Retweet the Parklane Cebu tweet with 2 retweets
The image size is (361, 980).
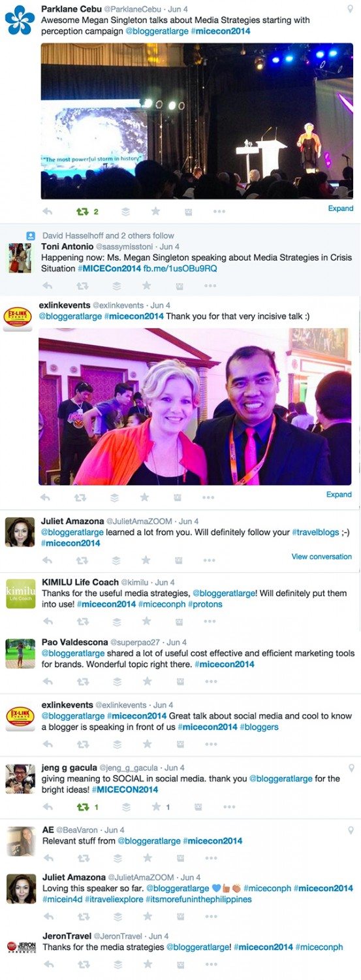(87, 212)
